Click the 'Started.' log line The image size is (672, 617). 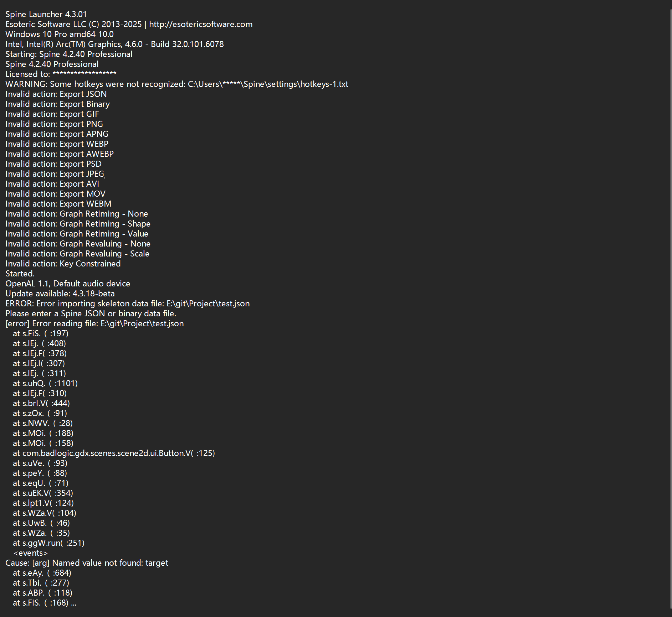(x=20, y=274)
